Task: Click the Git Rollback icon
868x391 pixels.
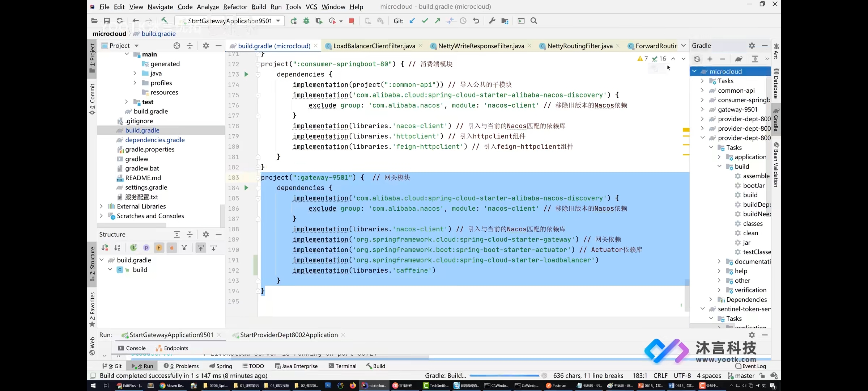Action: click(476, 21)
